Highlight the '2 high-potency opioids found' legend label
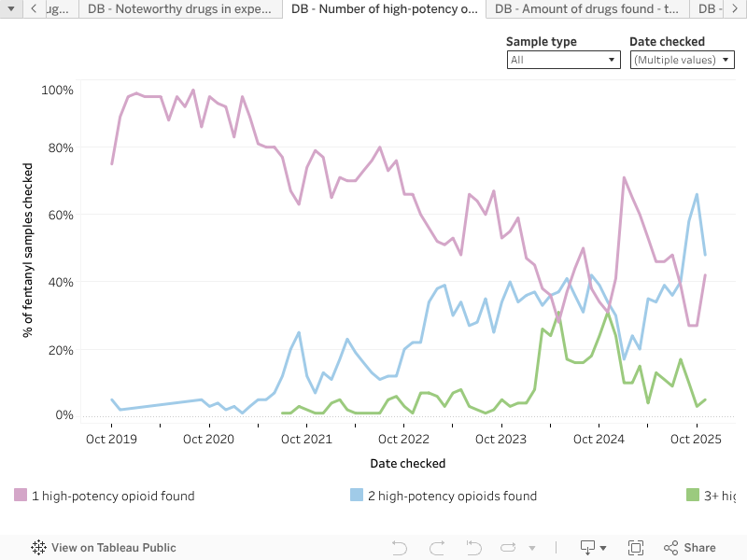The height and width of the screenshot is (560, 747). click(452, 496)
